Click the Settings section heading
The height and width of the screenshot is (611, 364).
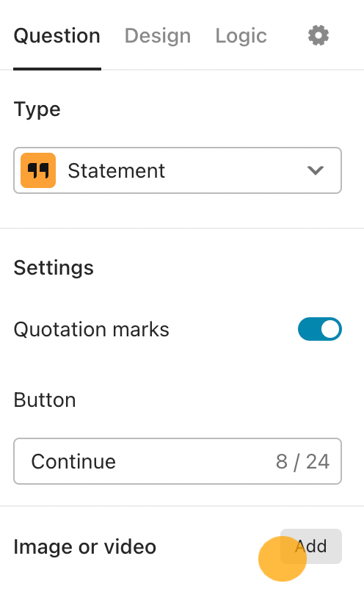pos(54,268)
